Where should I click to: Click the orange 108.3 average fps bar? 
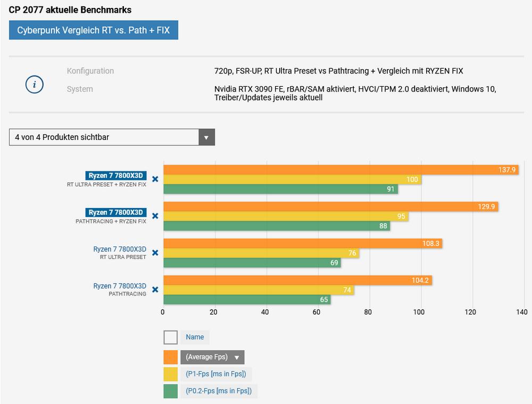(x=303, y=243)
